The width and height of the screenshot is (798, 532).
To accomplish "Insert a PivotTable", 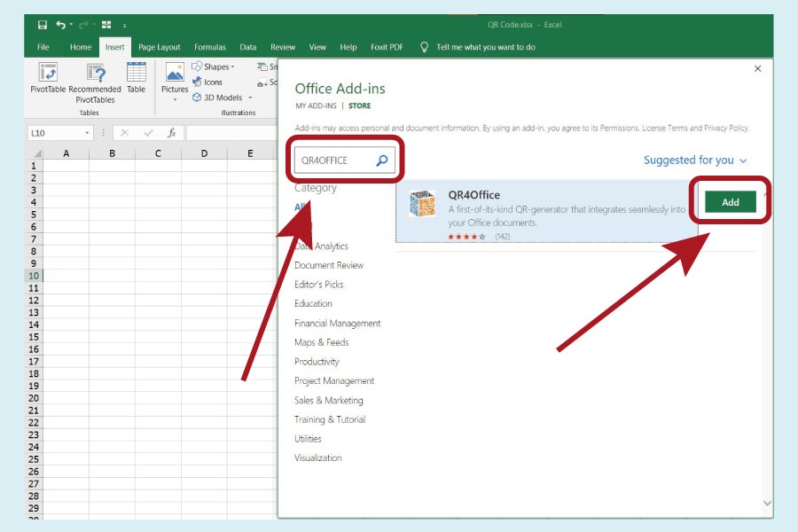I will coord(48,77).
